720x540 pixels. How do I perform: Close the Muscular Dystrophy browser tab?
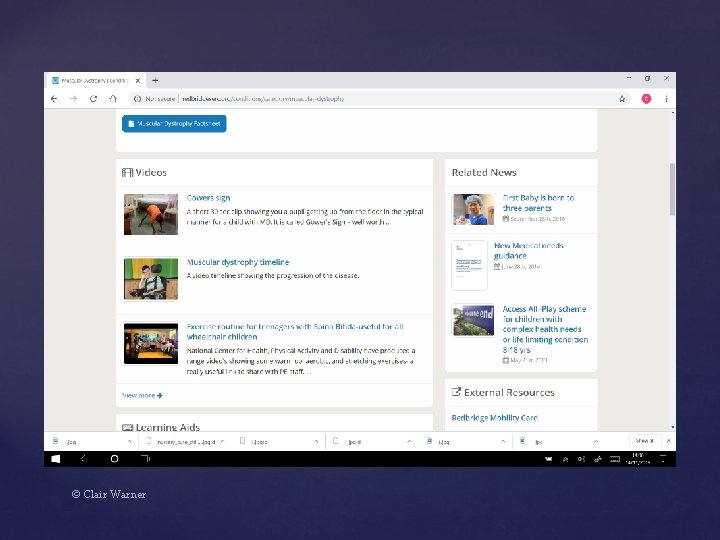137,80
